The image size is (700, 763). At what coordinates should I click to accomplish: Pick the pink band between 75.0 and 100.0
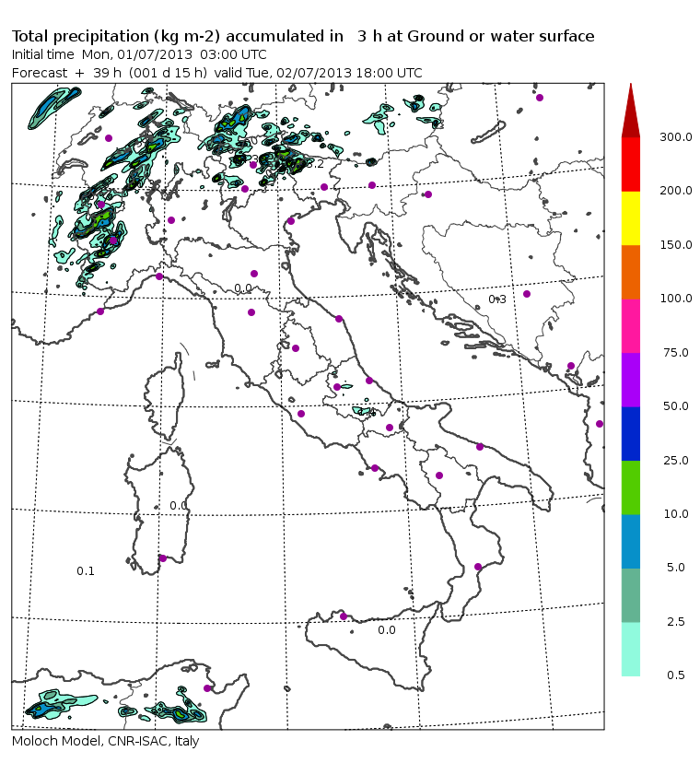(630, 326)
